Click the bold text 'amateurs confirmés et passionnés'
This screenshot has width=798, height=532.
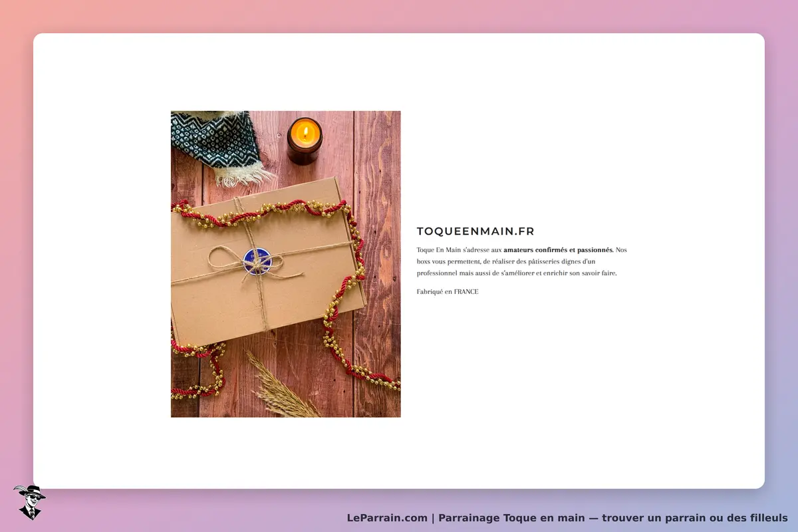[558, 250]
